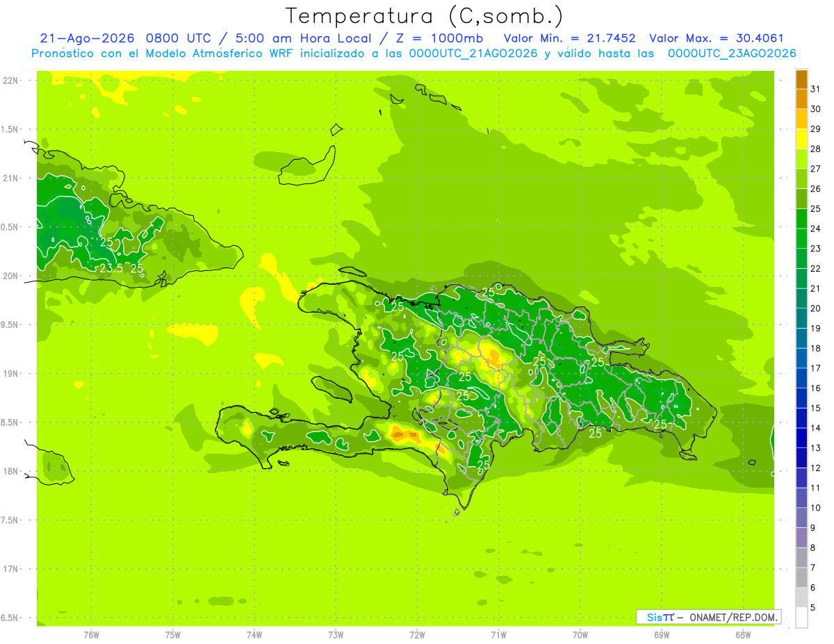Click the '70W' longitude axis label

(x=580, y=634)
